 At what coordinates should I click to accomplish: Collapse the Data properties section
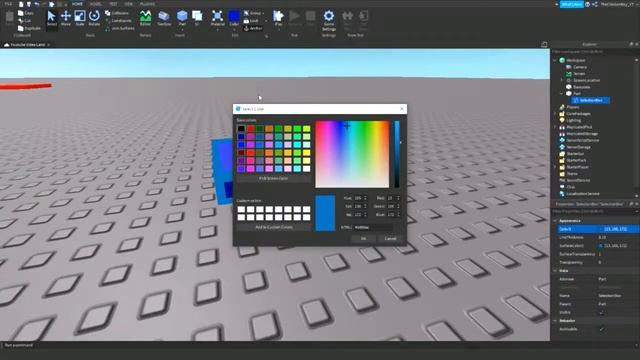(555, 271)
